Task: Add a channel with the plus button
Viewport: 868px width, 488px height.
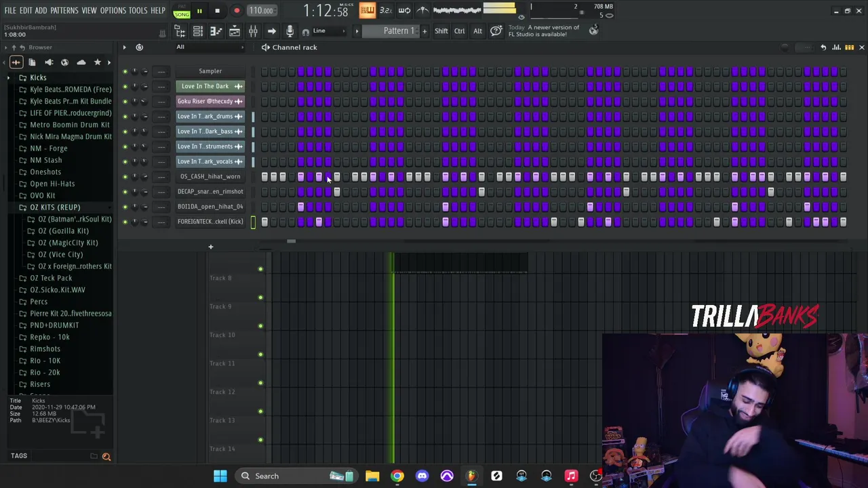Action: pos(210,247)
